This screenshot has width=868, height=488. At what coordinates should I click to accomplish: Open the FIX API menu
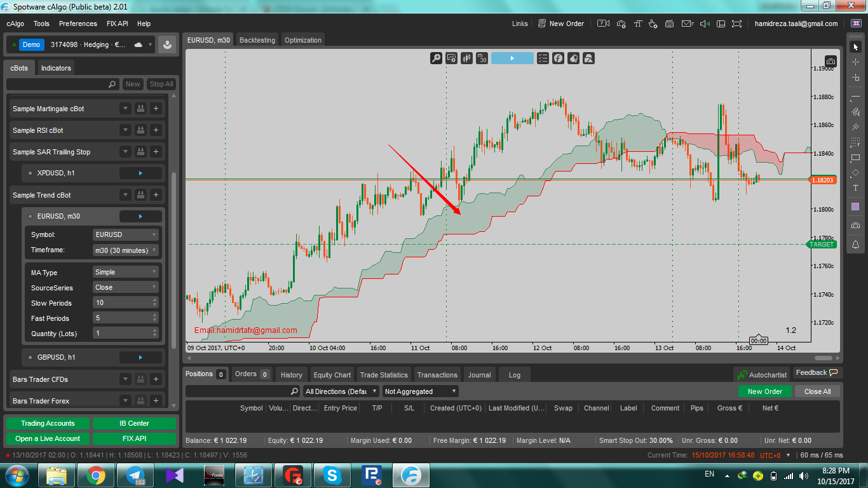[x=118, y=24]
